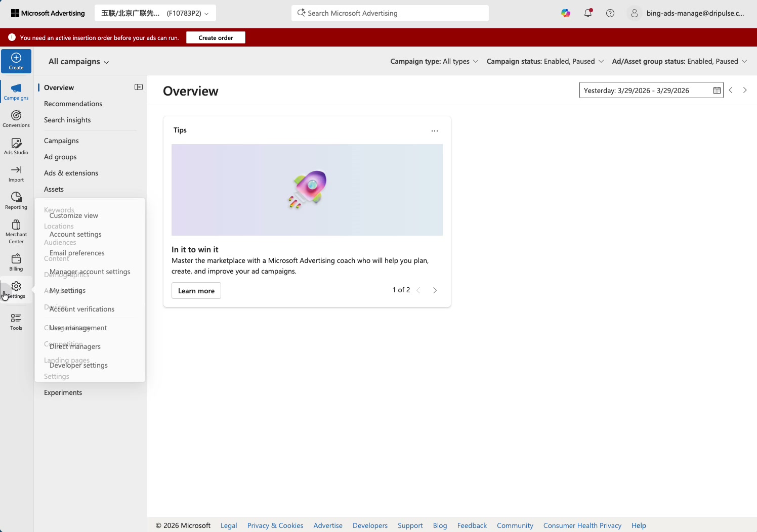This screenshot has height=532, width=757.
Task: Open the Developers footer link
Action: [x=370, y=525]
